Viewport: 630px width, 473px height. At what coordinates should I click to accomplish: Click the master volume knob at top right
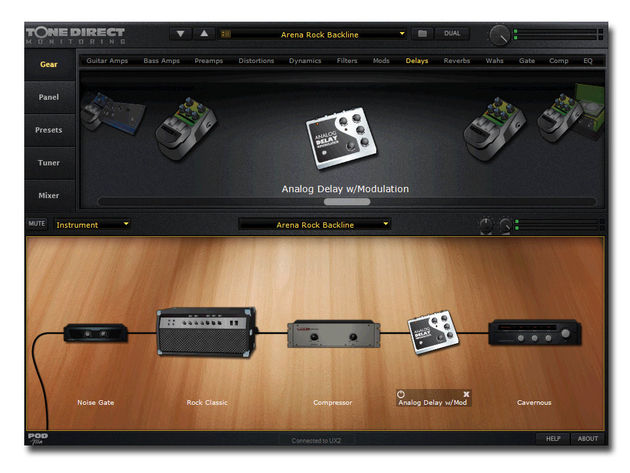point(500,35)
